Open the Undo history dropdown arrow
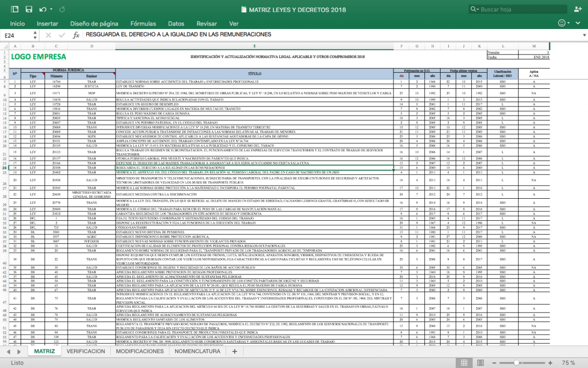 coord(51,10)
